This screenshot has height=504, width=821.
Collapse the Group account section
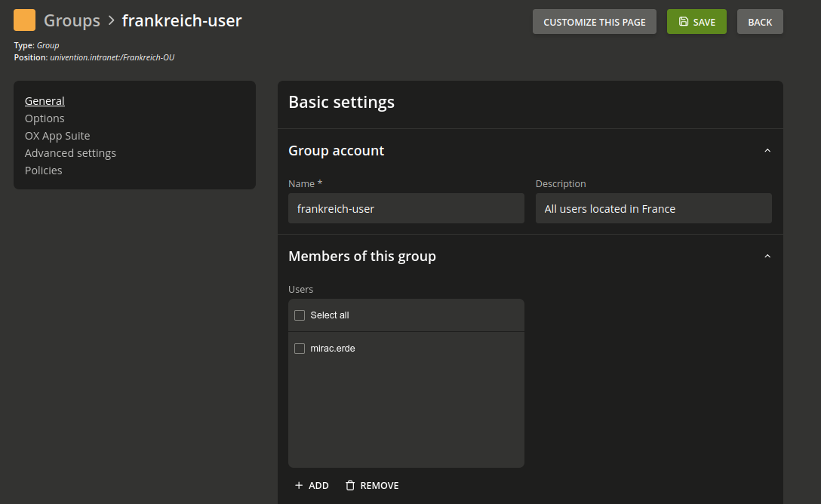[767, 151]
